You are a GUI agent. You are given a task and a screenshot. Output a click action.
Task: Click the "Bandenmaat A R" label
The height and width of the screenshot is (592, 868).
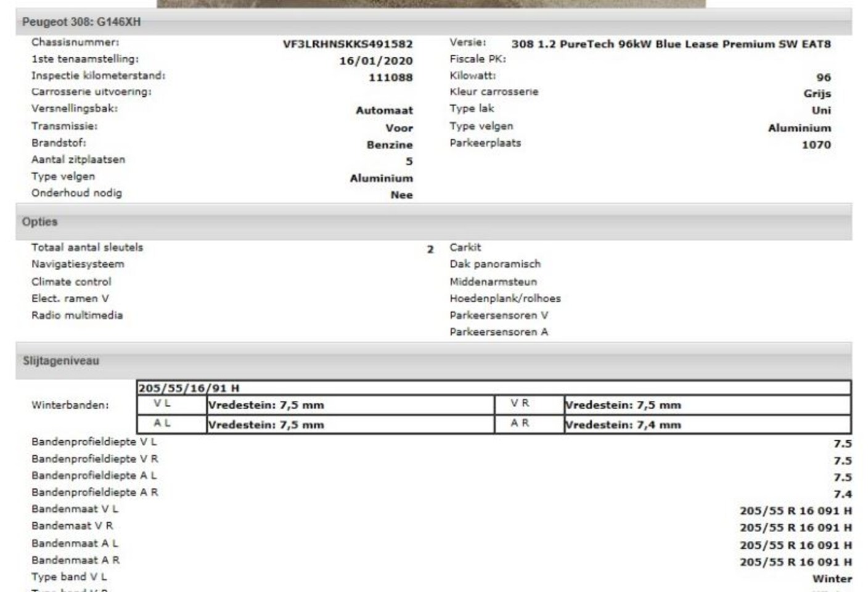(x=76, y=560)
